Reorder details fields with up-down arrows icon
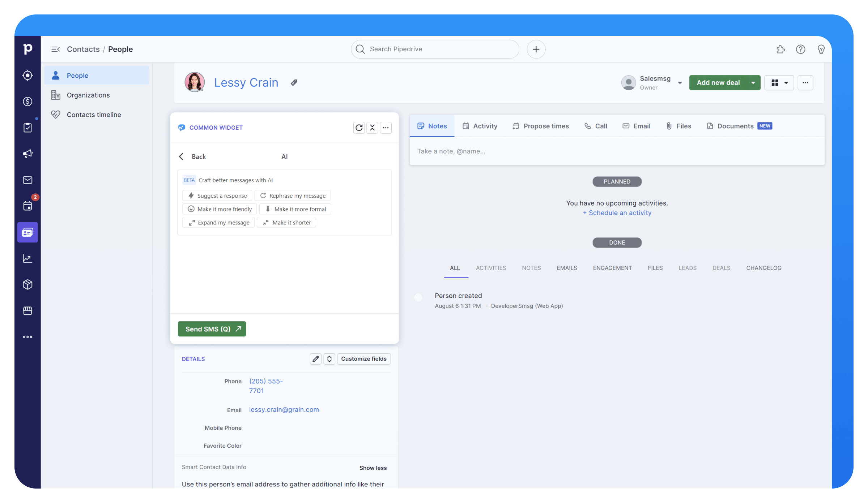868x503 pixels. tap(329, 359)
